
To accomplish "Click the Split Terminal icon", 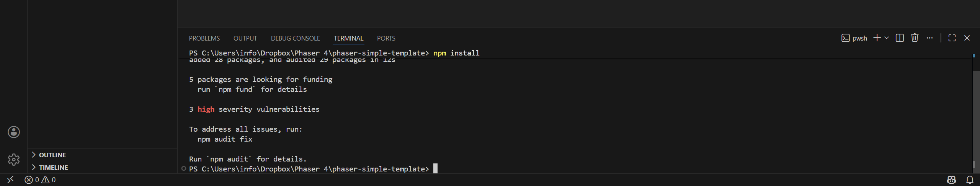I will point(900,38).
